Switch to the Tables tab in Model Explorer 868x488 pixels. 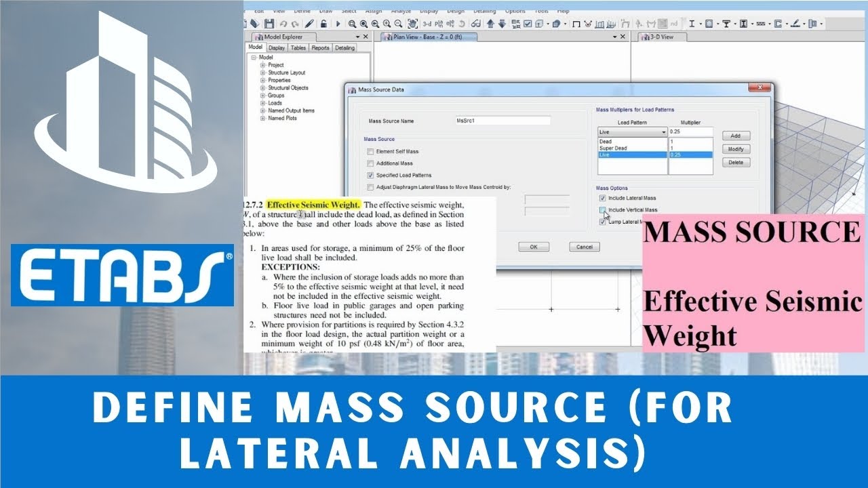click(298, 48)
